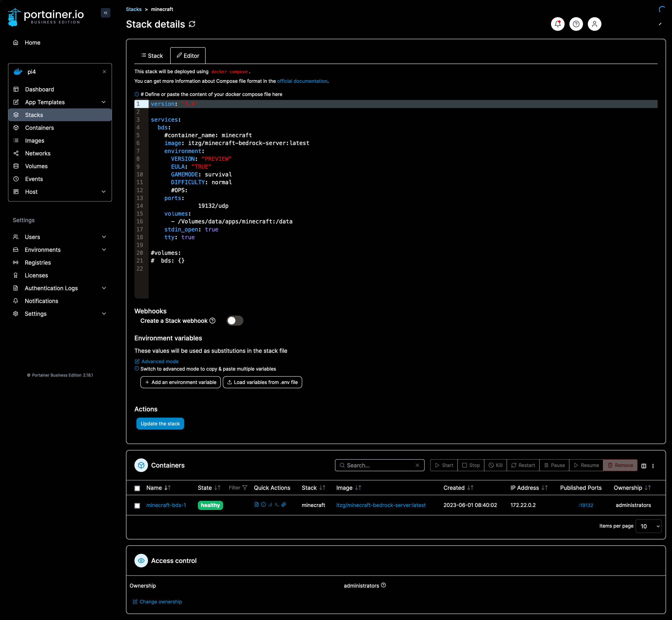The width and height of the screenshot is (672, 620).
Task: Attach to the container with the paperclip icon
Action: click(x=284, y=505)
